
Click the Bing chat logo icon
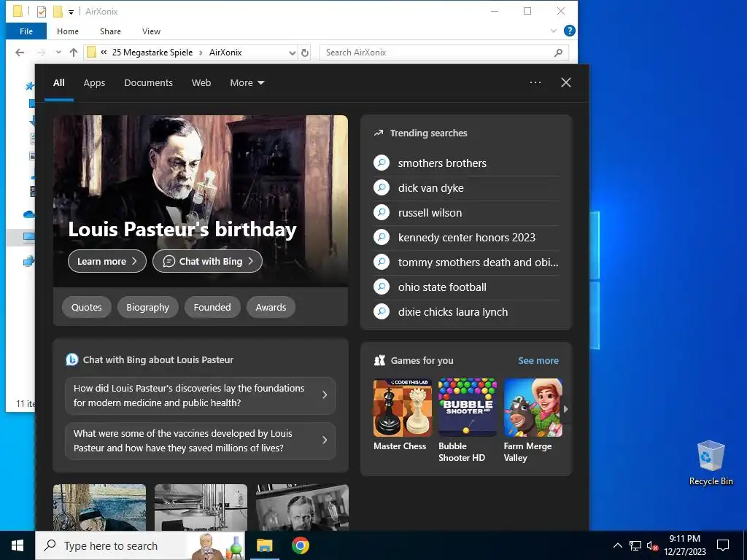tap(71, 359)
